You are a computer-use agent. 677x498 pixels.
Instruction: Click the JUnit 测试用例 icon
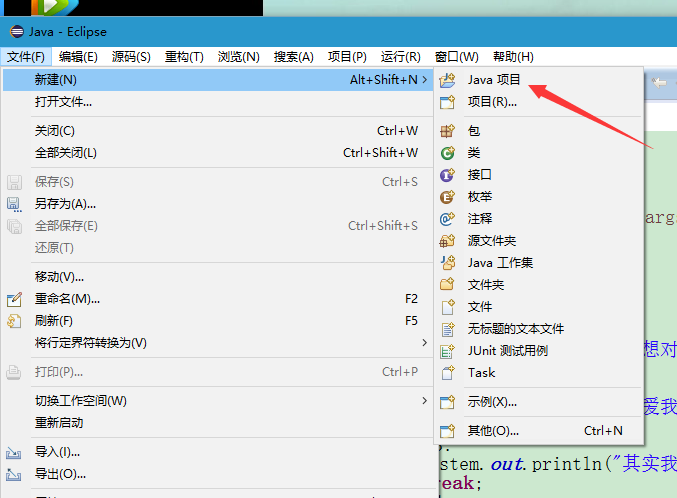pos(447,351)
